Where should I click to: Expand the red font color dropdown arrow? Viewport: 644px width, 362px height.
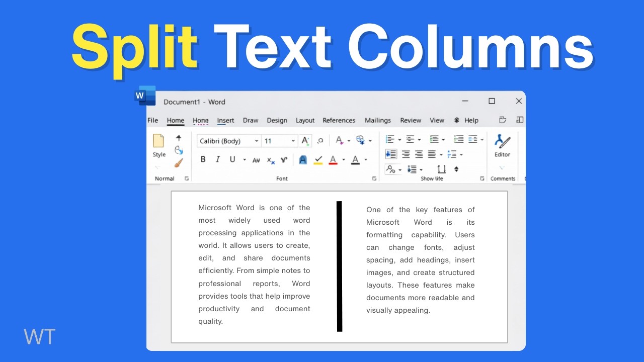[344, 160]
